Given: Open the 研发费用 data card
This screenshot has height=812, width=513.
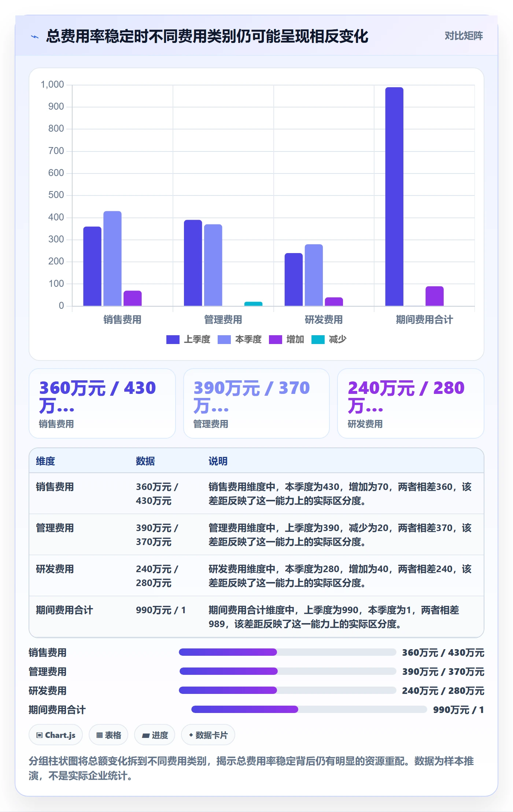Looking at the screenshot, I should click(x=411, y=403).
